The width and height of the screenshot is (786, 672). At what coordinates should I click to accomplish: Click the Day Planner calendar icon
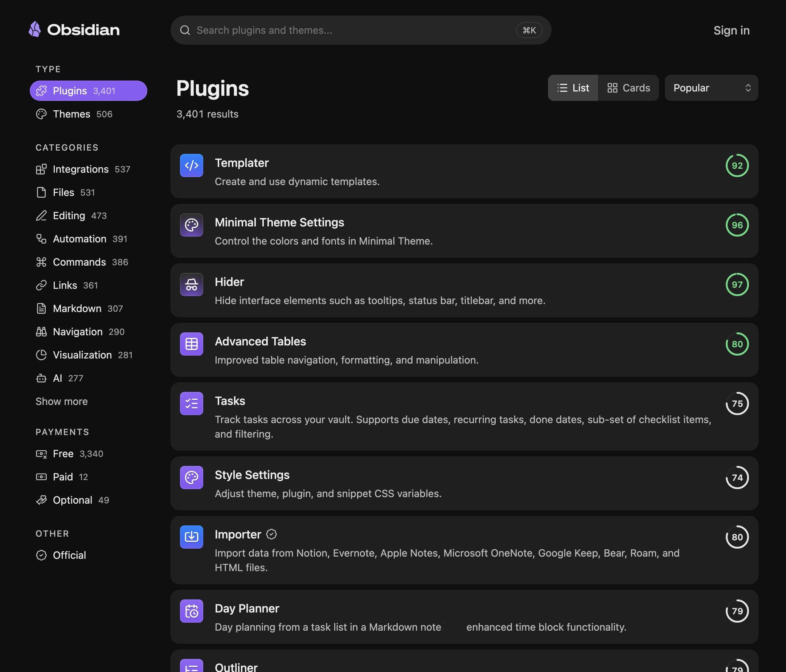pos(191,611)
